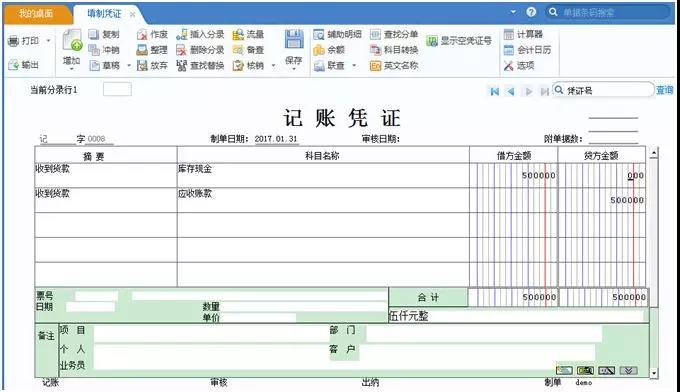Select the 库存现金 account cell
The image size is (680, 392).
[x=323, y=175]
